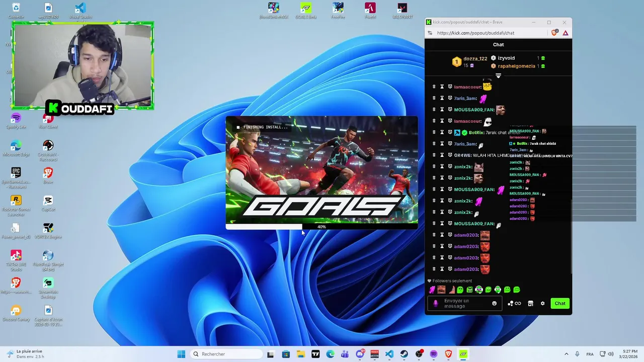This screenshot has height=362, width=644.
Task: Click the FRA language indicator
Action: [x=590, y=354]
